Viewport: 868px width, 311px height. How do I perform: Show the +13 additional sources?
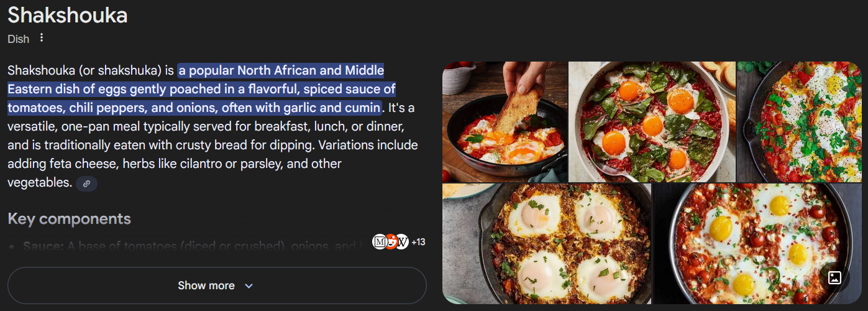coord(418,242)
